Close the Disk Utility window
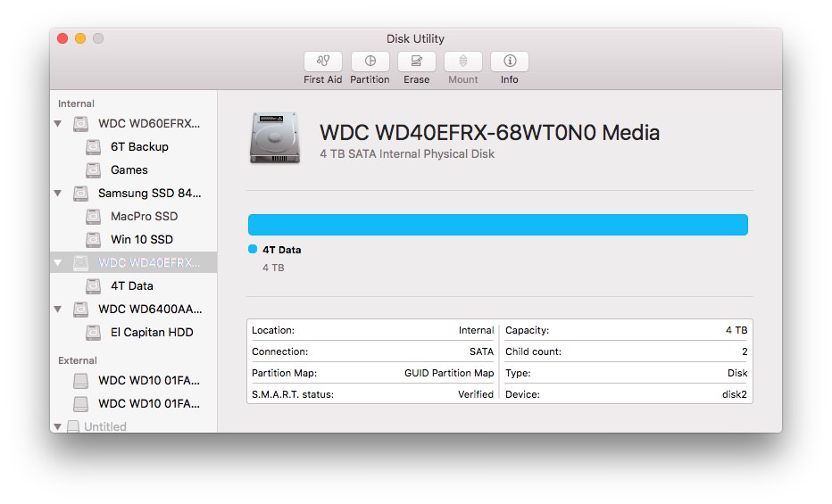The height and width of the screenshot is (504, 832). click(x=62, y=38)
